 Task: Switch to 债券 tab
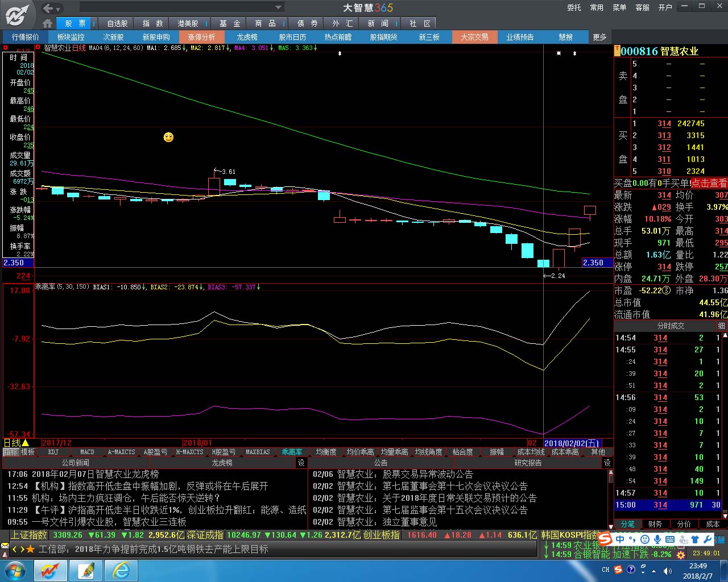coord(308,23)
